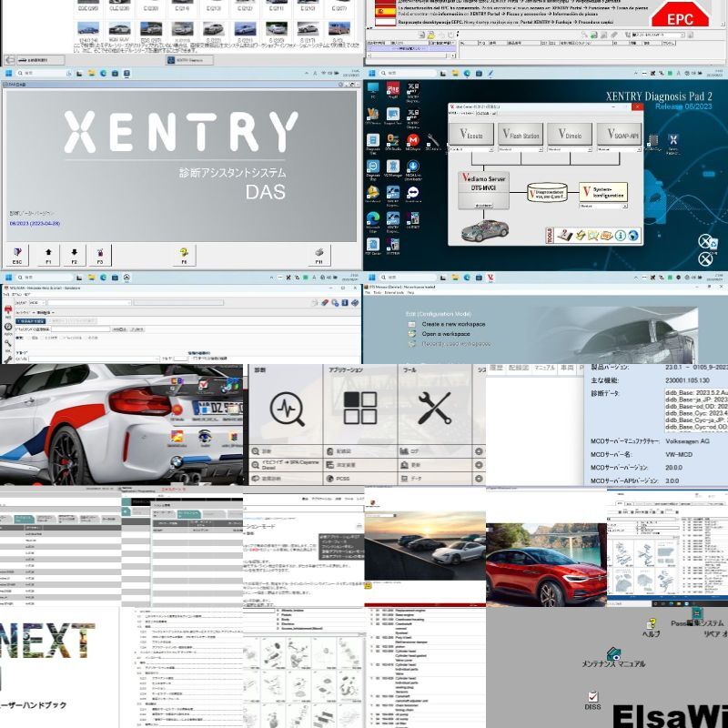Click Open a workspace in DTS Monaco
Image resolution: width=728 pixels, height=728 pixels.
(x=446, y=334)
